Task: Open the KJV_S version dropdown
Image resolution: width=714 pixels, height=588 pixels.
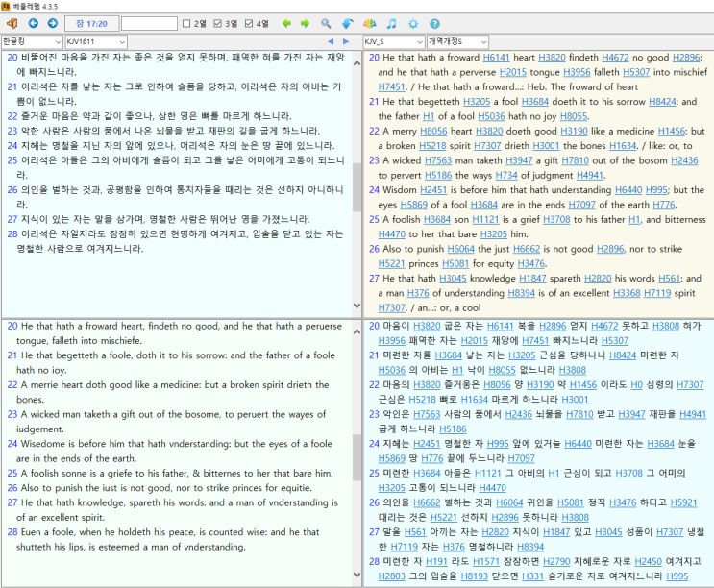Action: 394,42
